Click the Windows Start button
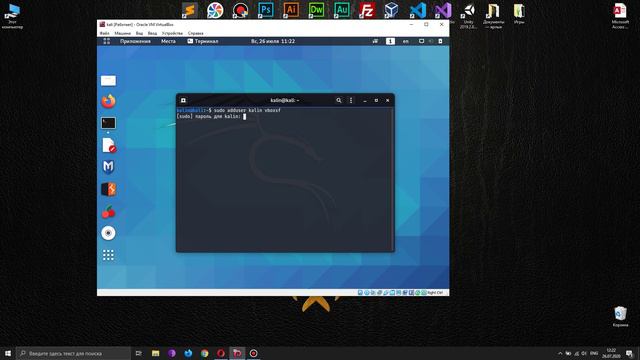 (x=8, y=353)
